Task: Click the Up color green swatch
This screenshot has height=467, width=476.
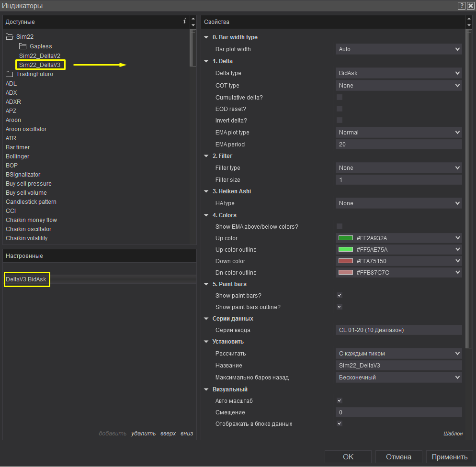Action: coord(346,238)
